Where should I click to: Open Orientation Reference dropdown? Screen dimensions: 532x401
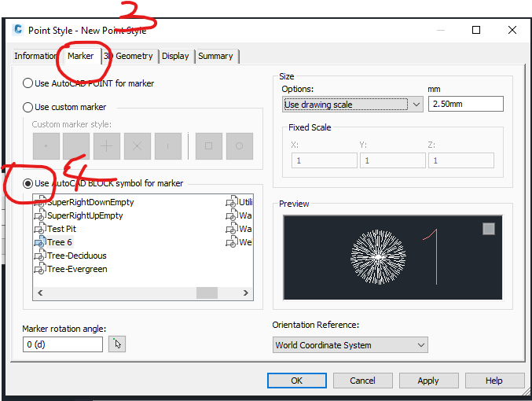click(350, 345)
